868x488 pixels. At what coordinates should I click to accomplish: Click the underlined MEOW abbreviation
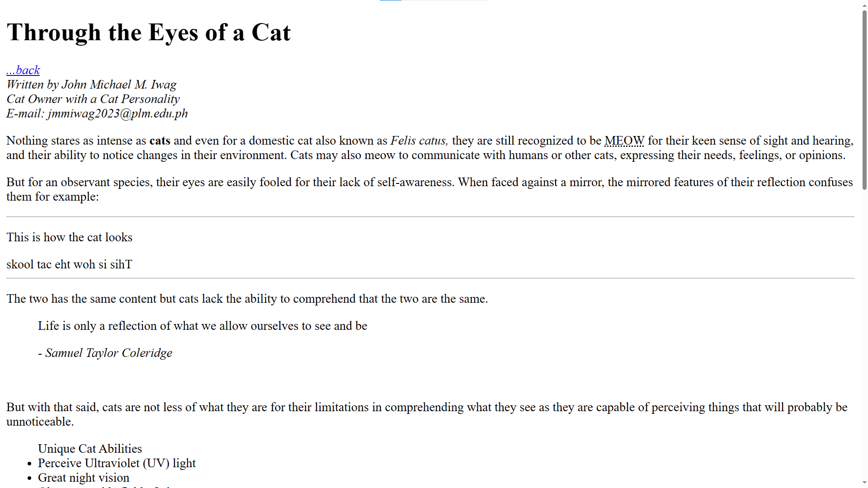(624, 141)
